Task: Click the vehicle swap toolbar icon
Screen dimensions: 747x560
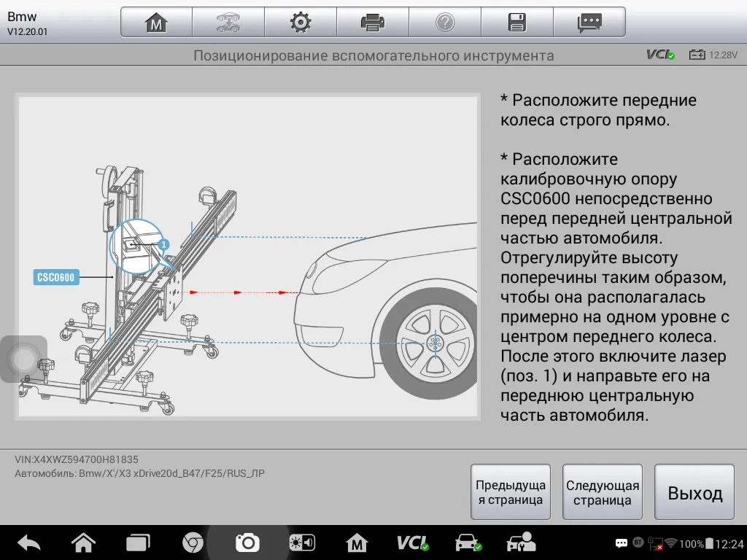Action: [x=228, y=23]
